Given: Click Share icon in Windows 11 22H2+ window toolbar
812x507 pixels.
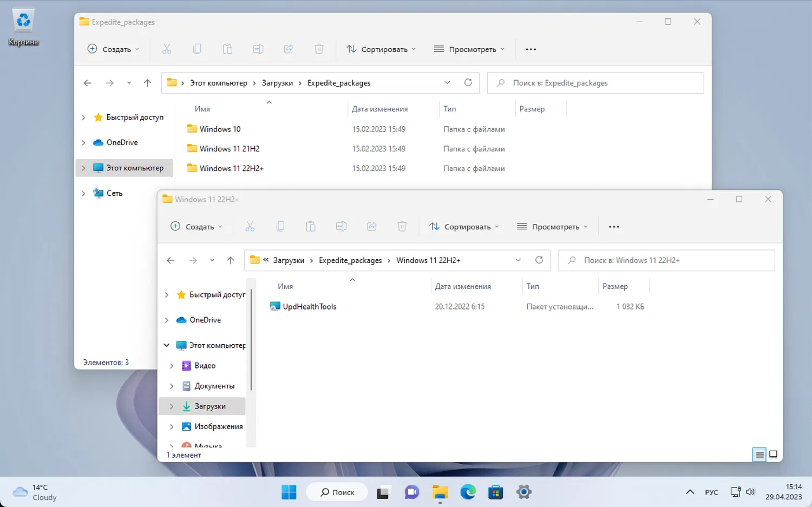Looking at the screenshot, I should pyautogui.click(x=371, y=227).
